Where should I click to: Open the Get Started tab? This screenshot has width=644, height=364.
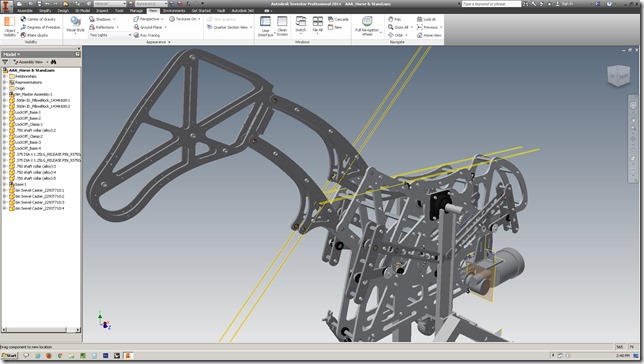tap(201, 11)
